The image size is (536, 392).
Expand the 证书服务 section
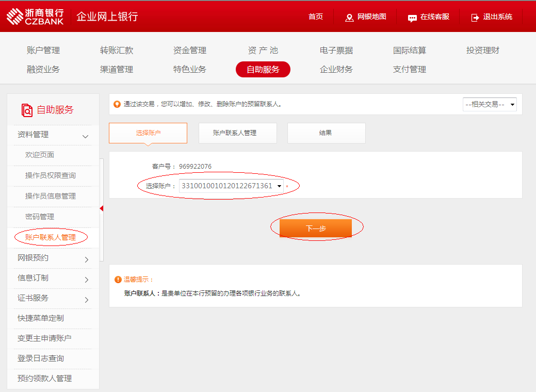[x=86, y=300]
